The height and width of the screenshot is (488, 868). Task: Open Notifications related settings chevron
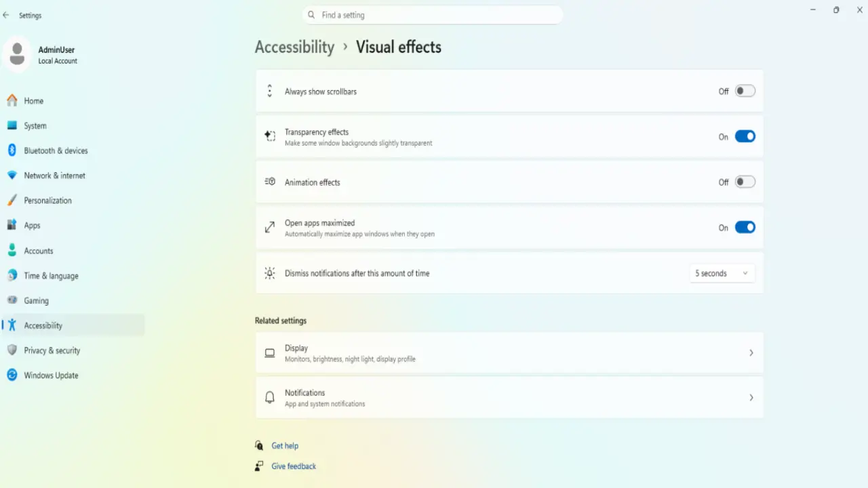coord(751,398)
